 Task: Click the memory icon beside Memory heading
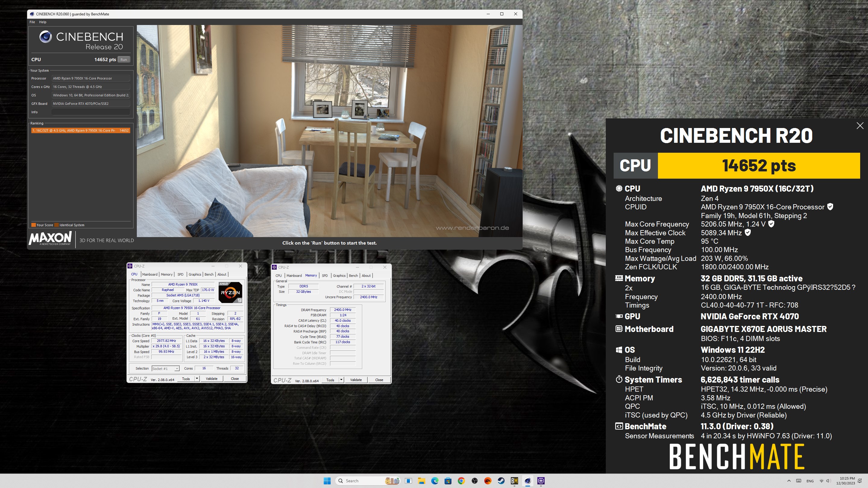[619, 278]
